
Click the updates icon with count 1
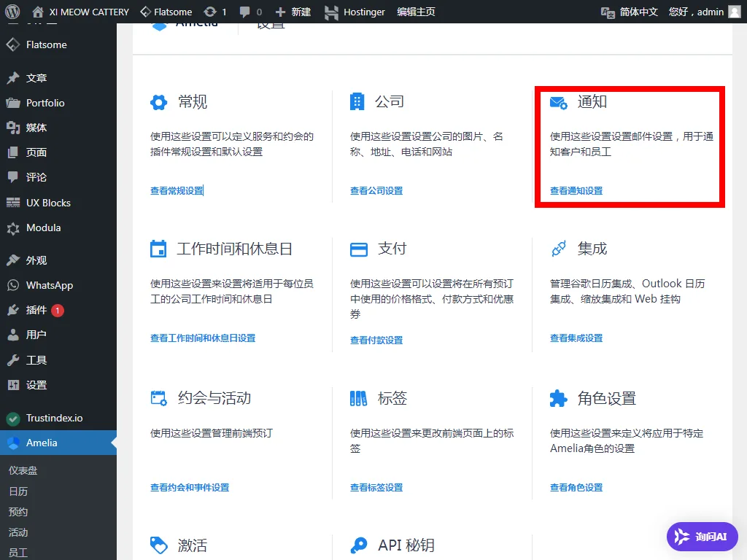tap(215, 12)
